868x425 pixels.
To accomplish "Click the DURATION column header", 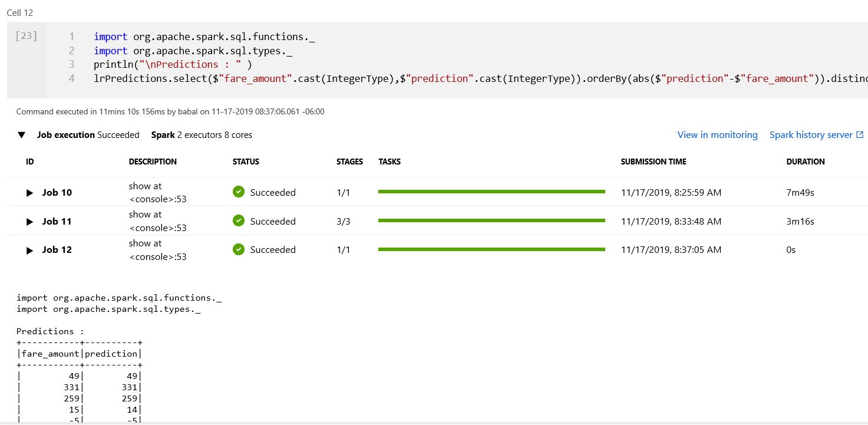I will (806, 162).
